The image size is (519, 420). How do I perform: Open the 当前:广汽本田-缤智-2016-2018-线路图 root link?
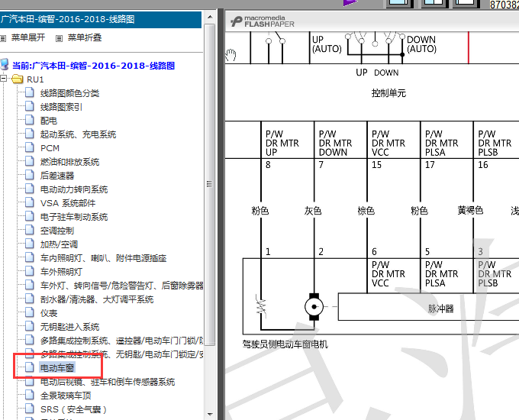[94, 66]
